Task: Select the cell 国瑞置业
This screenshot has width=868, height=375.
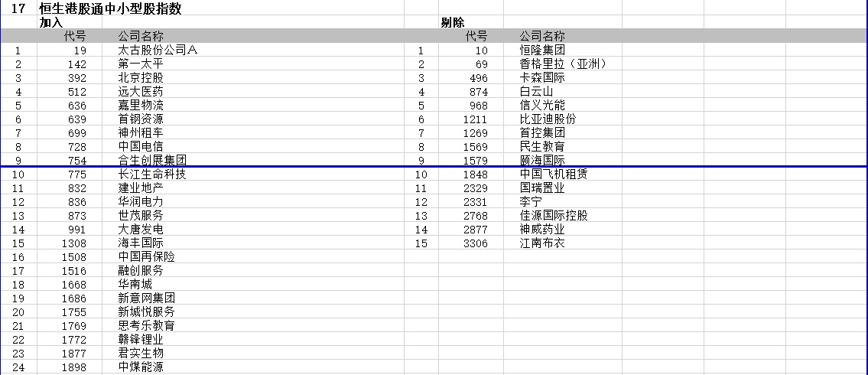Action: pyautogui.click(x=542, y=187)
